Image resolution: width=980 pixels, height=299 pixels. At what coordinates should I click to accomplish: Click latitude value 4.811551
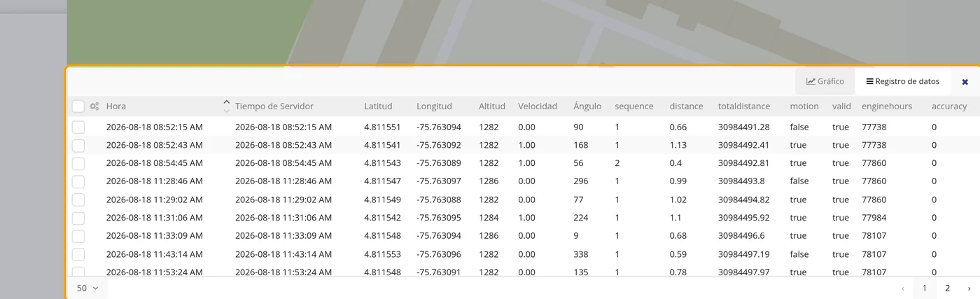(382, 127)
